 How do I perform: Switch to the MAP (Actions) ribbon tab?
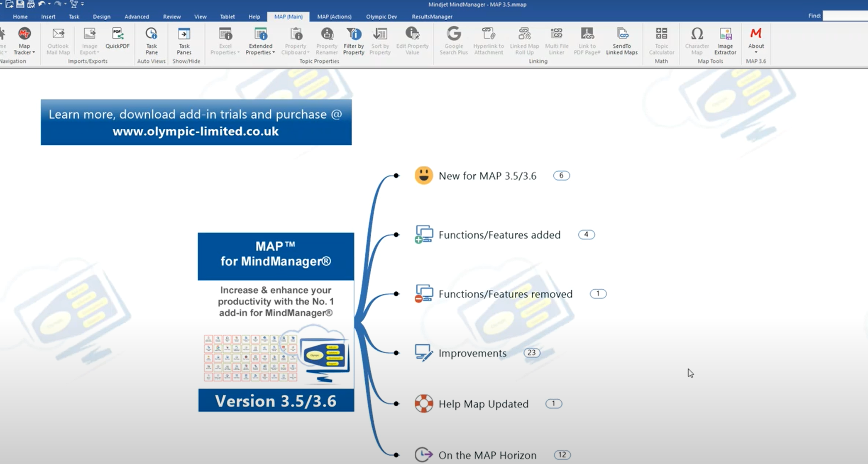point(334,17)
